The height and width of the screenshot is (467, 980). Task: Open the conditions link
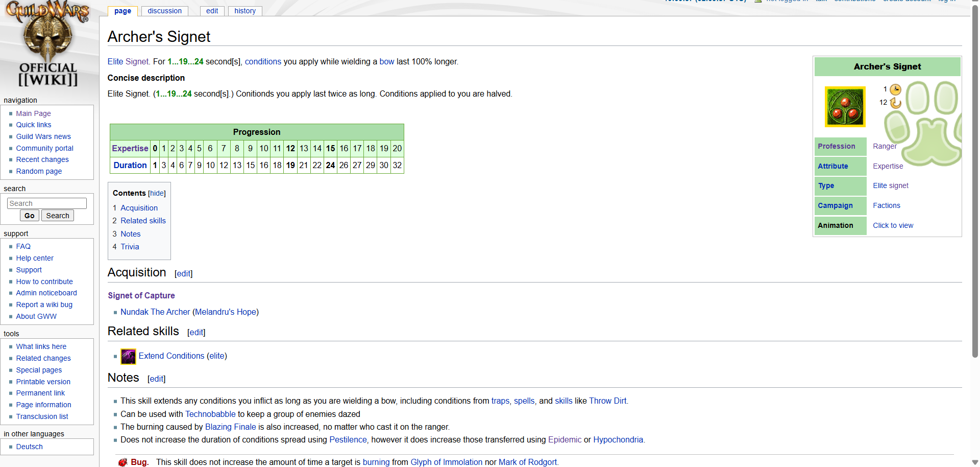[x=263, y=61]
